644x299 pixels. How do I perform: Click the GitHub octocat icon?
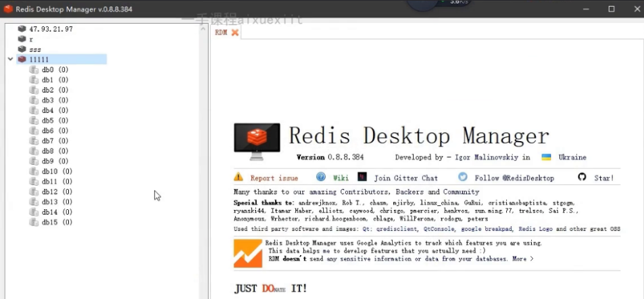582,177
